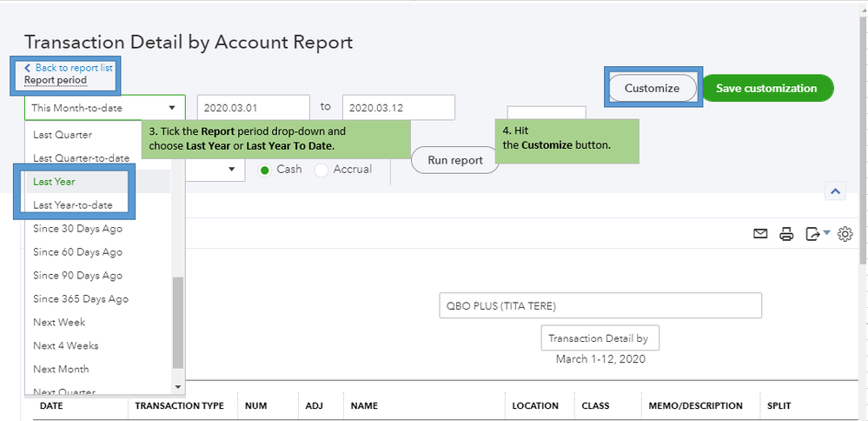
Task: Click the print report icon
Action: [x=786, y=233]
